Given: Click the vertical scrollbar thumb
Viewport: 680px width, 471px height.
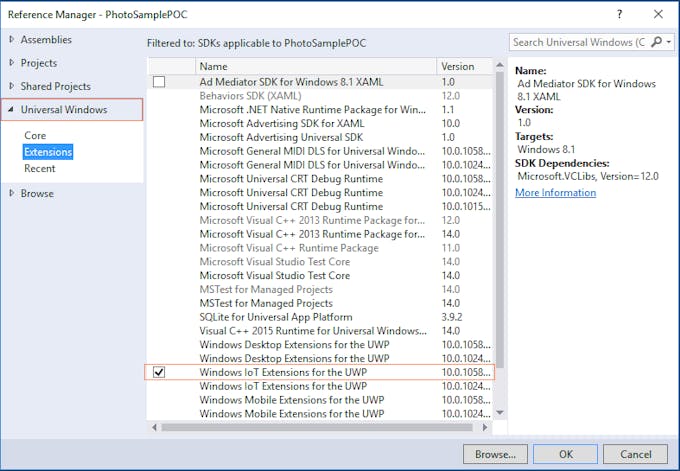Looking at the screenshot, I should point(500,219).
